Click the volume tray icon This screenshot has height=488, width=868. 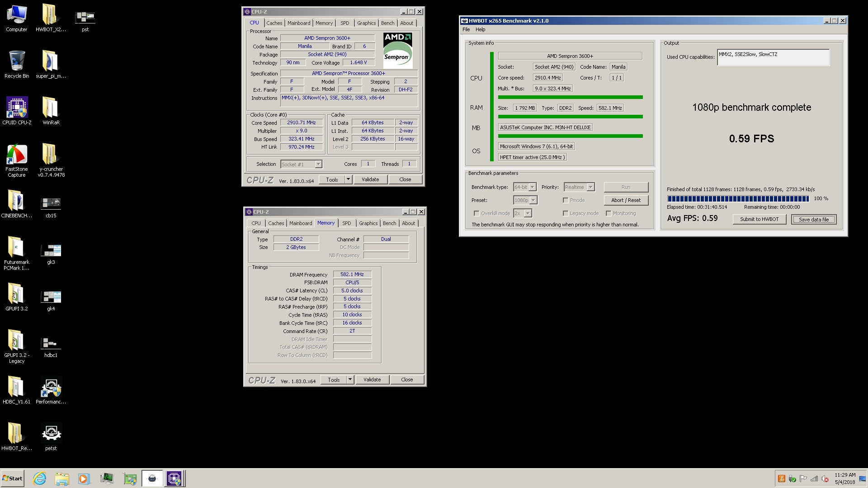click(825, 479)
